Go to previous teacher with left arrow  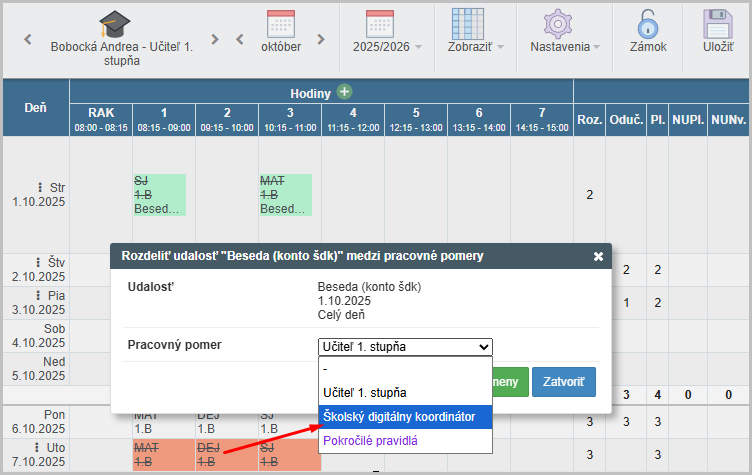pos(28,40)
